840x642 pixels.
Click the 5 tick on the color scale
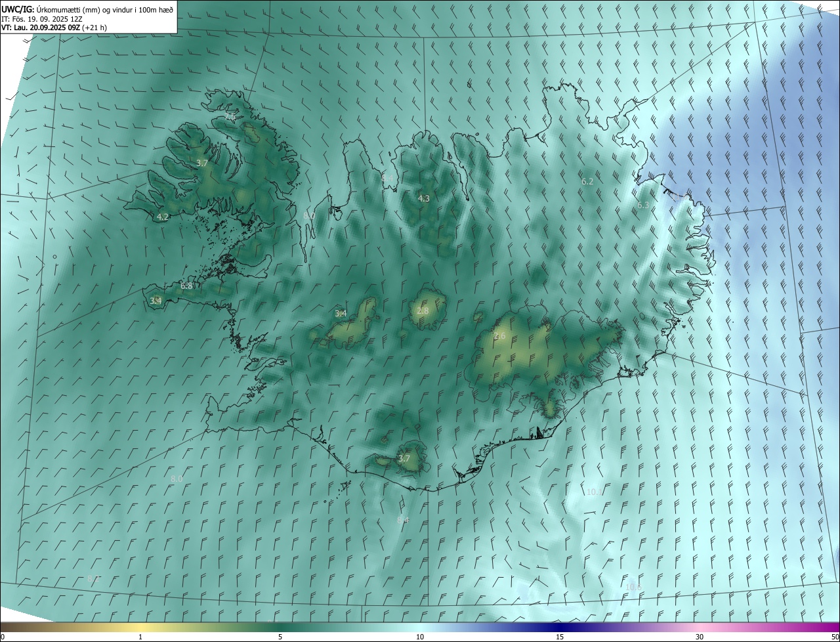280,637
